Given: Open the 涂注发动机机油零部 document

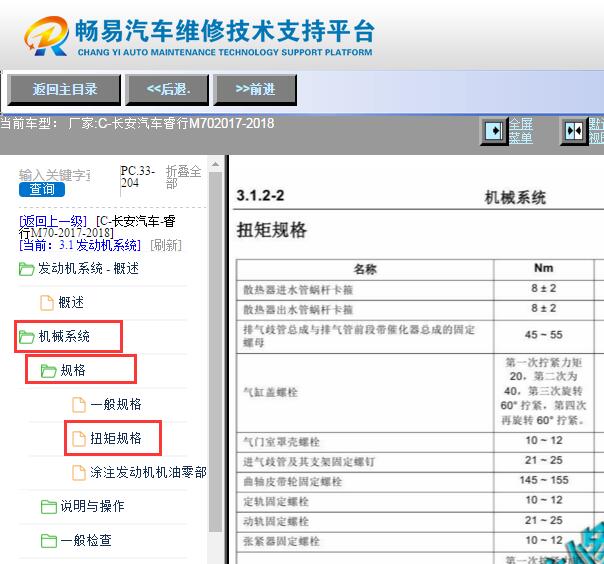Looking at the screenshot, I should click(x=148, y=472).
